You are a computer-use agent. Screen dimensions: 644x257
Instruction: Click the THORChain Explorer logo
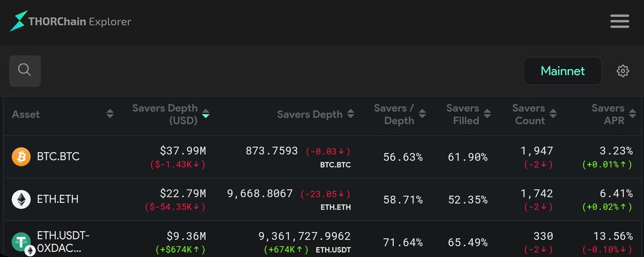tap(70, 21)
